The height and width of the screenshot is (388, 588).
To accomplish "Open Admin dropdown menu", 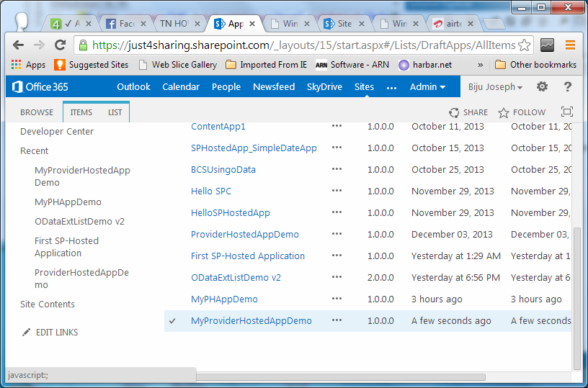I will 427,87.
